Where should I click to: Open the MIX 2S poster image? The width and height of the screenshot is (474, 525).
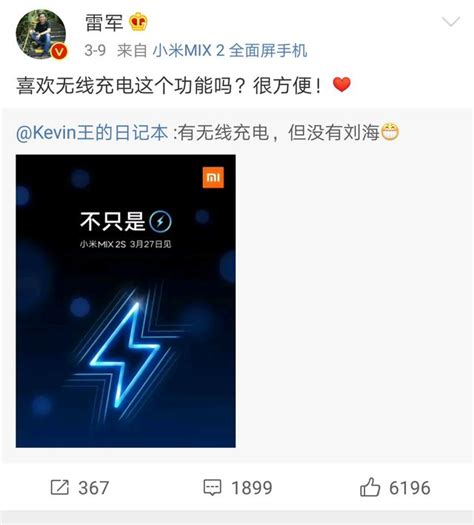pyautogui.click(x=126, y=301)
